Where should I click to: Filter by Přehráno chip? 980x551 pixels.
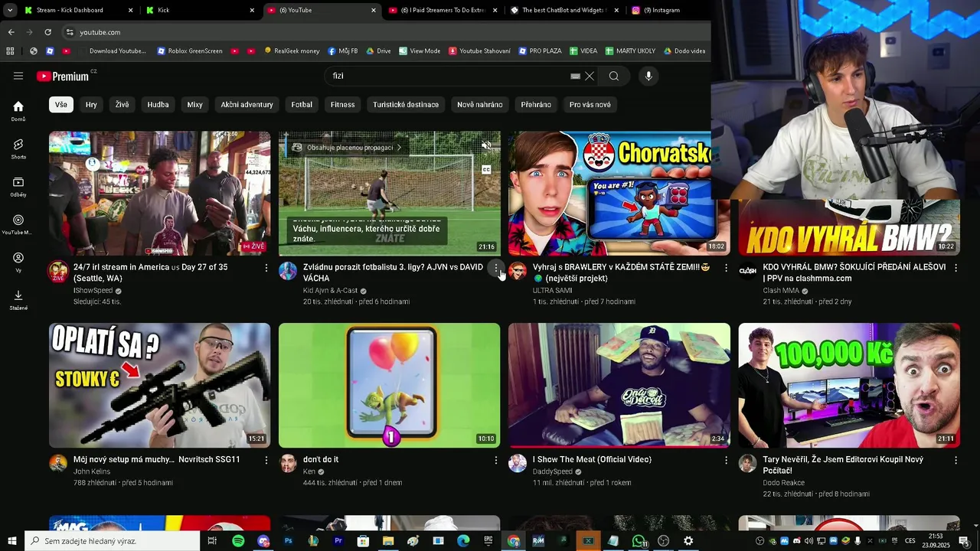(x=536, y=105)
